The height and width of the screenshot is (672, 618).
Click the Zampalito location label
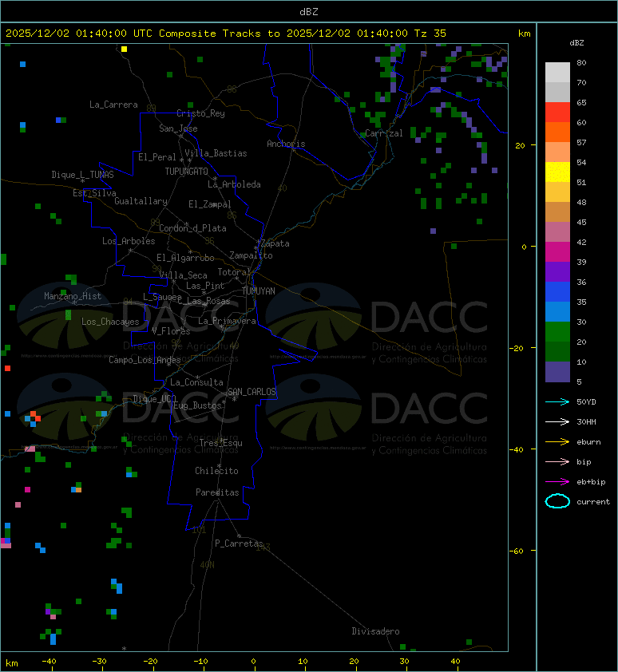point(251,256)
